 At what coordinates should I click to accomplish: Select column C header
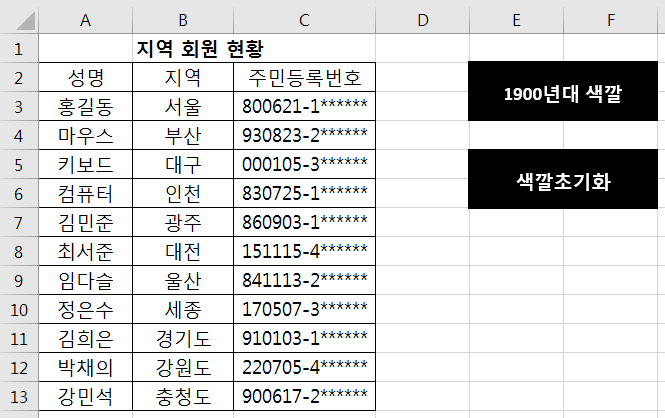[305, 20]
